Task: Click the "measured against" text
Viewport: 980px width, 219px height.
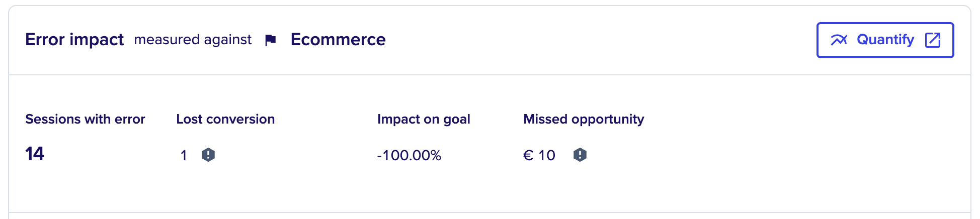Action: point(193,40)
